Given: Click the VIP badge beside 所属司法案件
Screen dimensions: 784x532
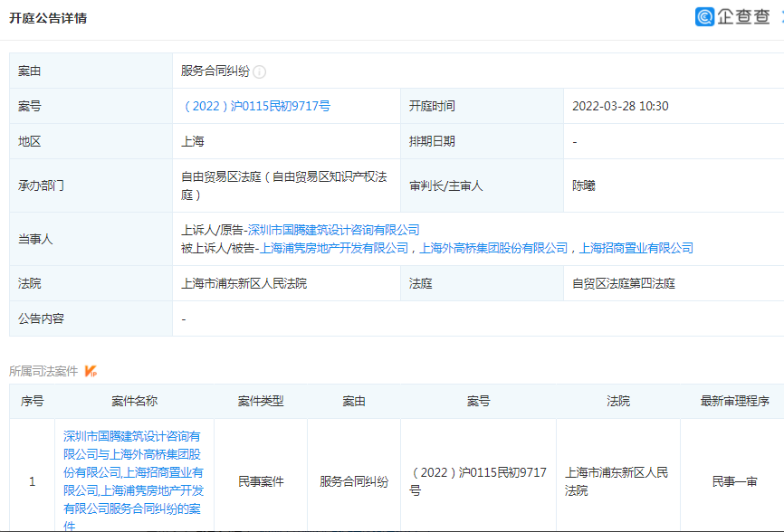Looking at the screenshot, I should (x=91, y=371).
